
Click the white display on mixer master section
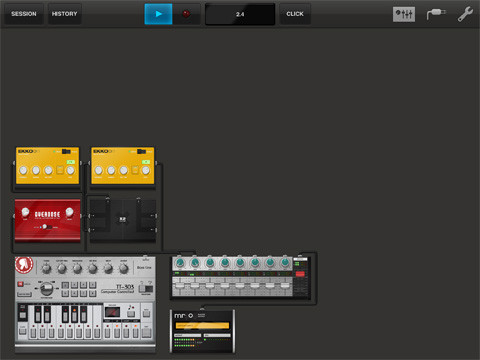point(300,259)
